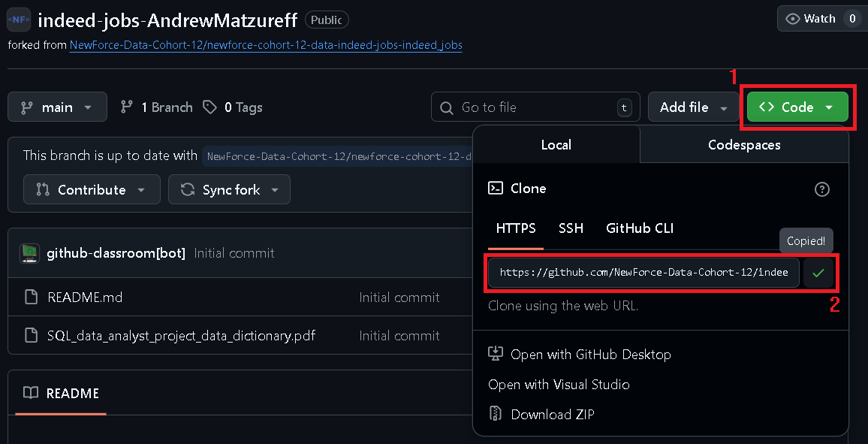
Task: Click Download ZIP
Action: pyautogui.click(x=553, y=414)
